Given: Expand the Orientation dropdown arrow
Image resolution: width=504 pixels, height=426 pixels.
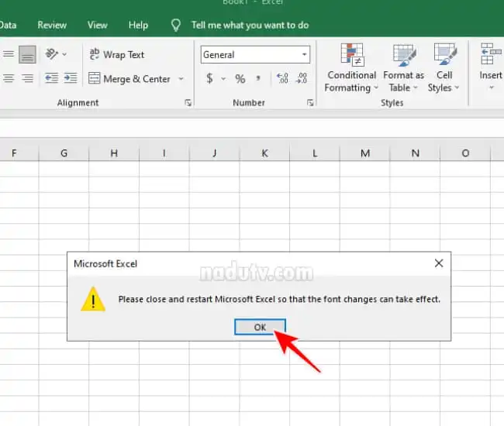Looking at the screenshot, I should (x=64, y=54).
